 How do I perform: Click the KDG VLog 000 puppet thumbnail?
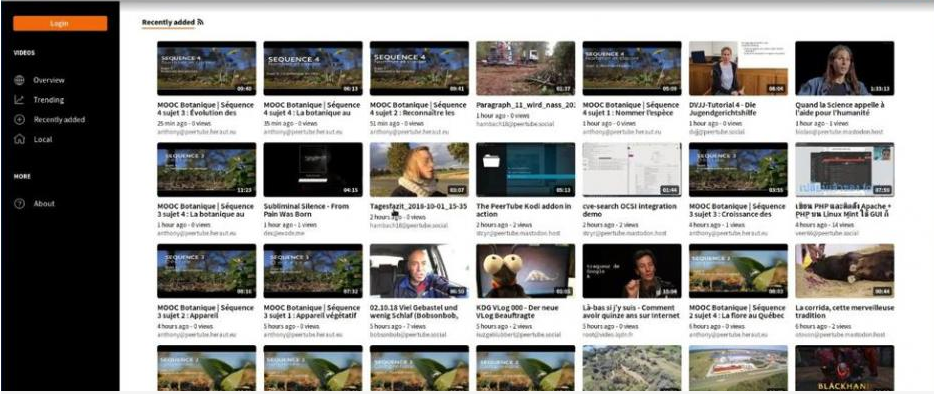[525, 271]
